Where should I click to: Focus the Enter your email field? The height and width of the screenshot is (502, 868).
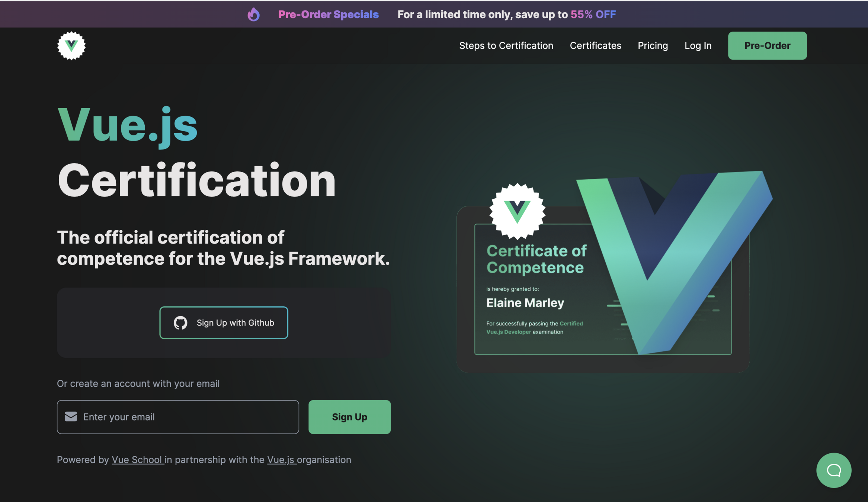point(186,417)
